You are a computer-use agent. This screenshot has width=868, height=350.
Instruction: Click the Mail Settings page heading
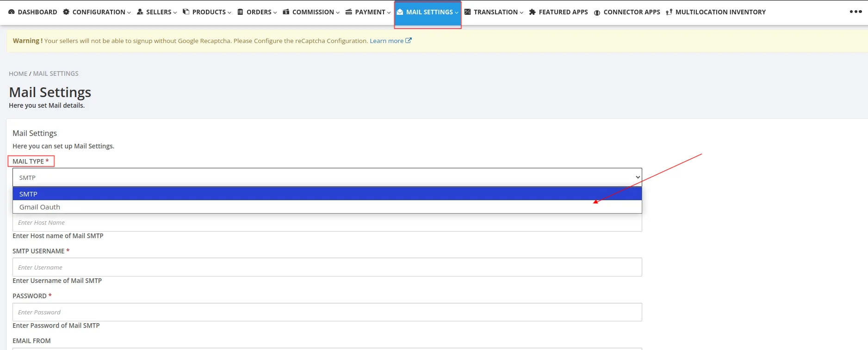(50, 92)
